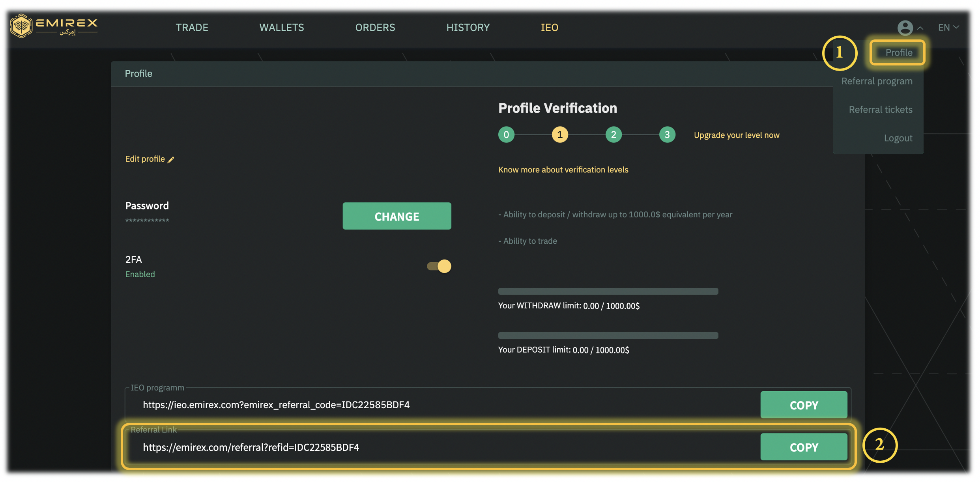Viewport: 980px width, 482px height.
Task: Select verification level 1 step
Action: (560, 135)
